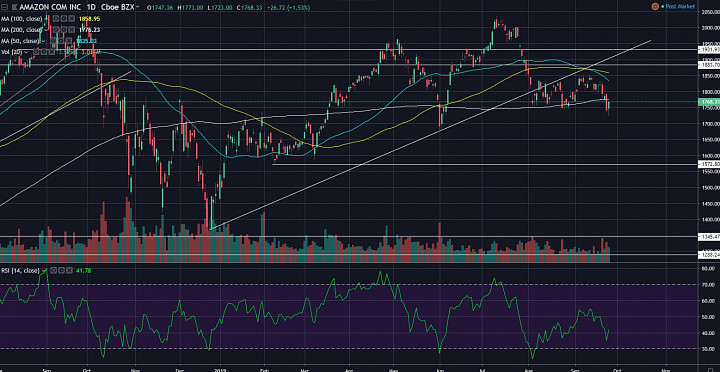720x372 pixels.
Task: Click the Post Market status link
Action: pos(680,6)
